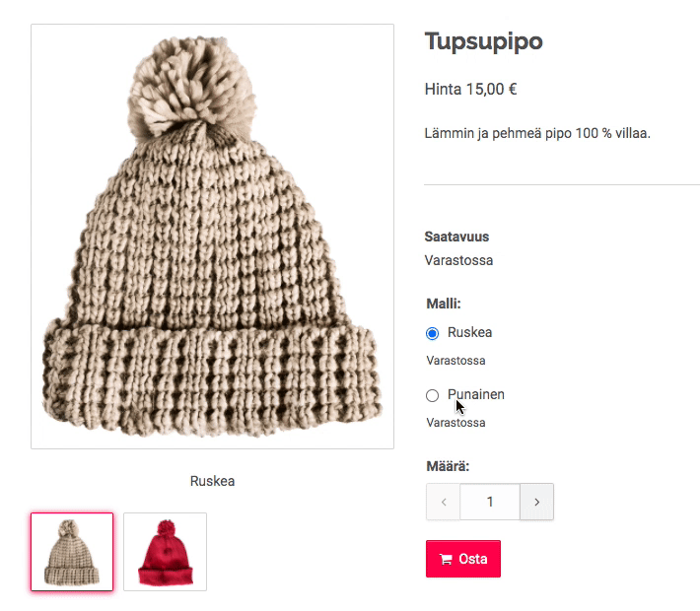Click the product description text
The width and height of the screenshot is (700, 611).
click(537, 133)
